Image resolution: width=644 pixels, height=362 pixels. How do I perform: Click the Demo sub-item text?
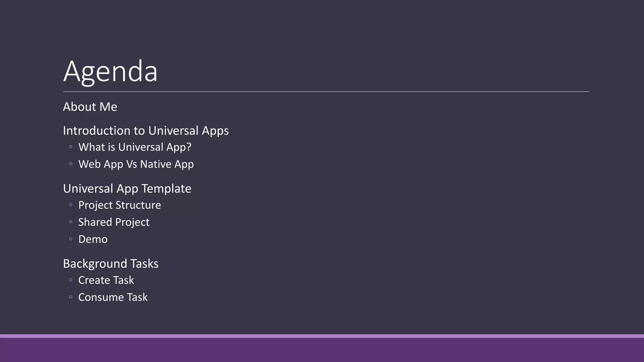pyautogui.click(x=93, y=239)
